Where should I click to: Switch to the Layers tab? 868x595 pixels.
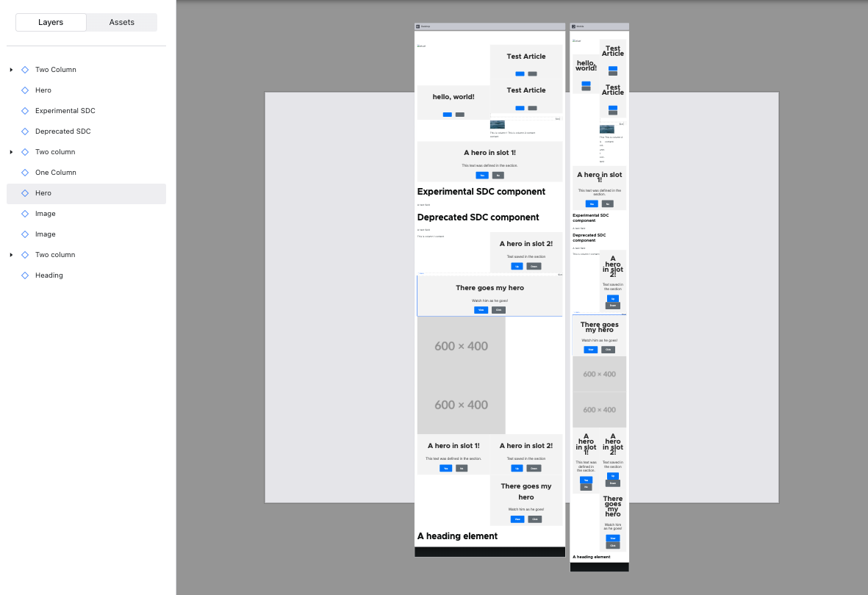click(x=51, y=22)
